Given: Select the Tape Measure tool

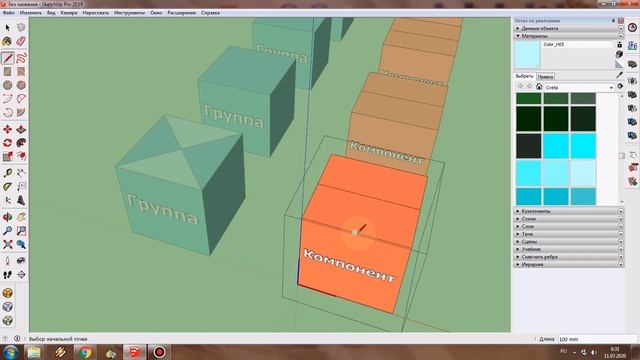Looking at the screenshot, I should [8, 173].
